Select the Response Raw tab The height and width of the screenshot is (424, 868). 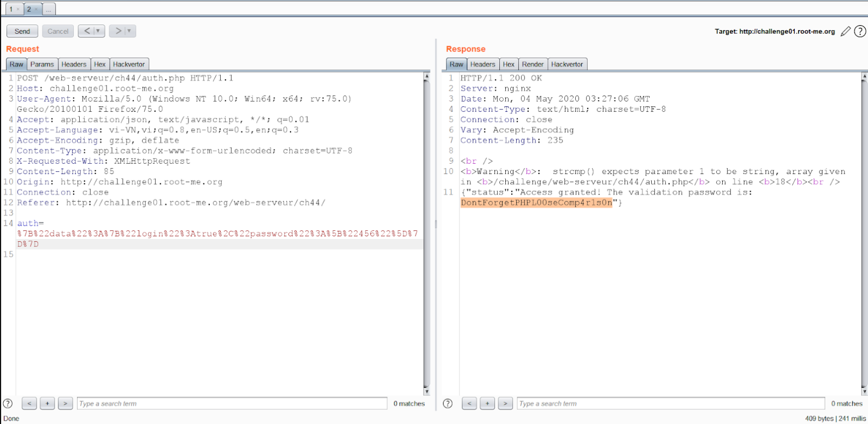[456, 64]
